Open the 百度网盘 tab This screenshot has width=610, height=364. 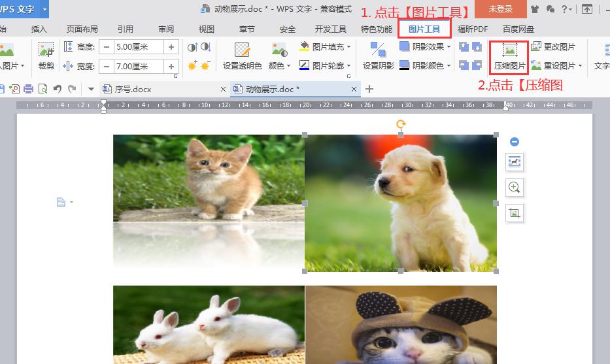tap(518, 29)
